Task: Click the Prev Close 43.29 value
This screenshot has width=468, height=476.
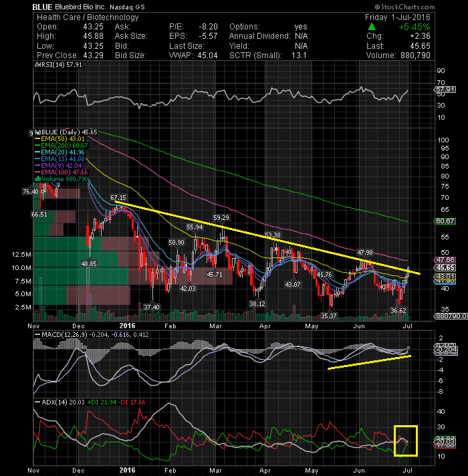Action: [x=93, y=55]
